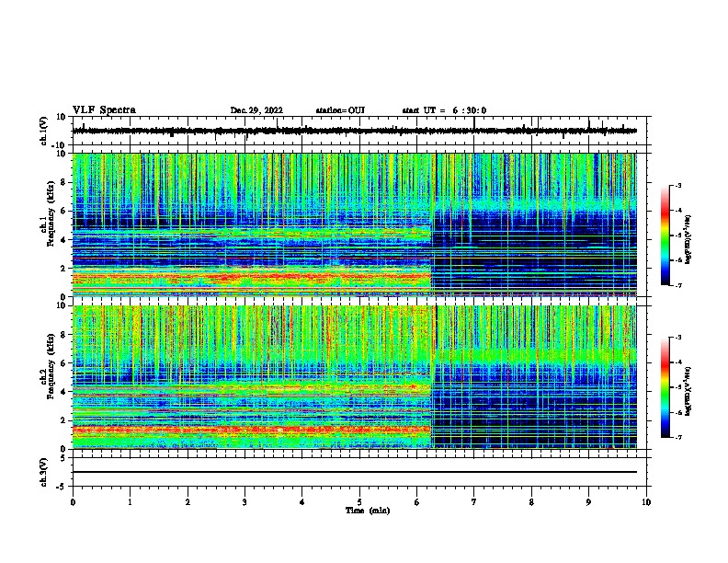
Task: Click time axis tick label 9
Action: point(588,502)
